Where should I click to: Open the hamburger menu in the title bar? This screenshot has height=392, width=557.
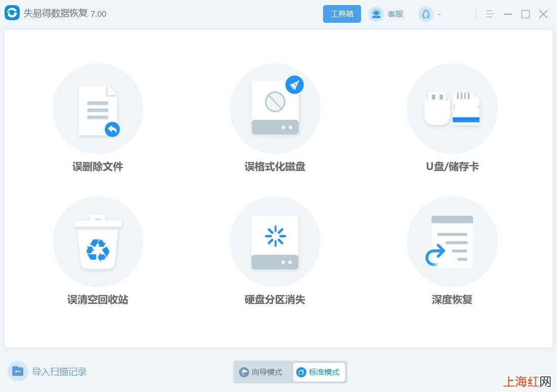490,14
